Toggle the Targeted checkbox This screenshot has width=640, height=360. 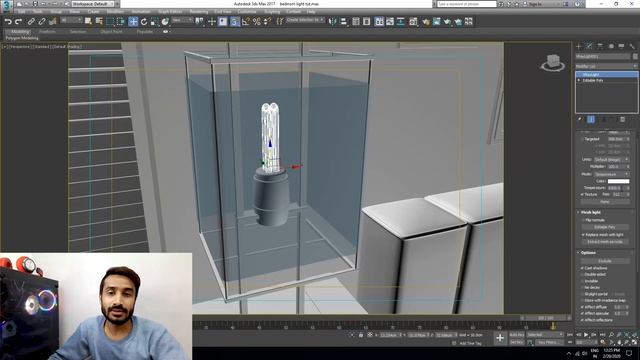coord(583,139)
